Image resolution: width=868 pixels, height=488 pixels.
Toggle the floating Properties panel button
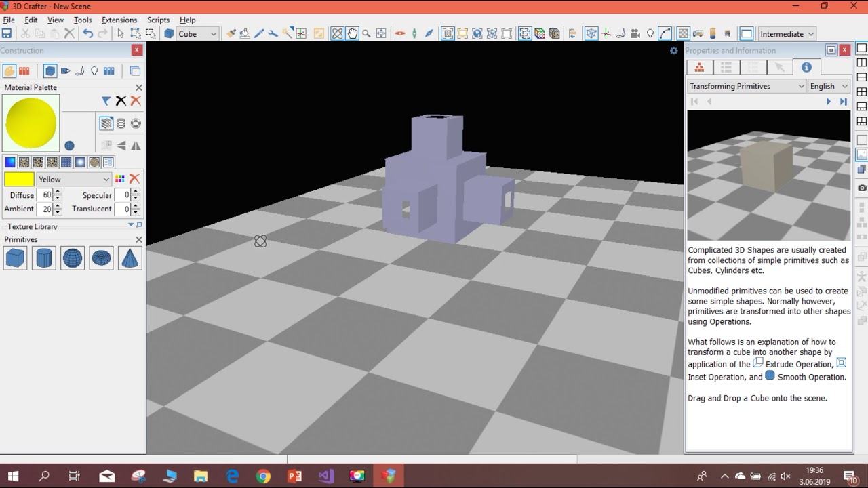[831, 50]
